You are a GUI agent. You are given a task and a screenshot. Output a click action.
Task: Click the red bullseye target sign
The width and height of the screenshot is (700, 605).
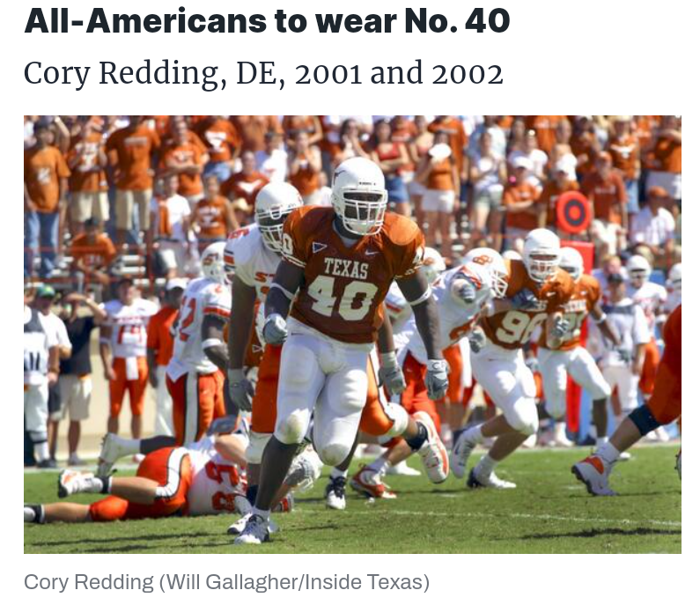click(573, 212)
